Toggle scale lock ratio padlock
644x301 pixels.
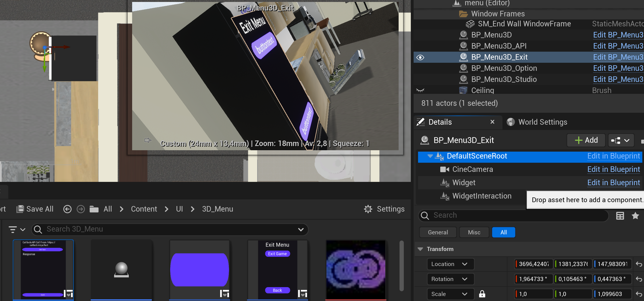[482, 294]
